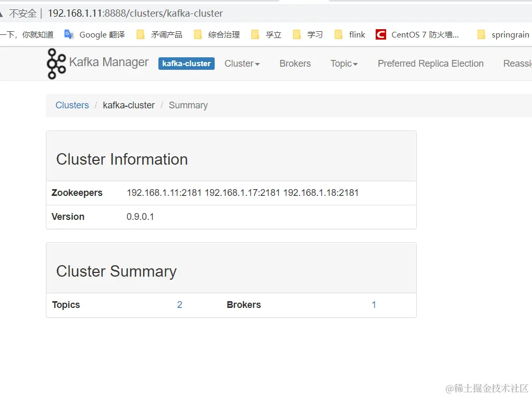Select the kafka-cluster blue badge
Viewport: 532px width, 397px height.
point(186,64)
